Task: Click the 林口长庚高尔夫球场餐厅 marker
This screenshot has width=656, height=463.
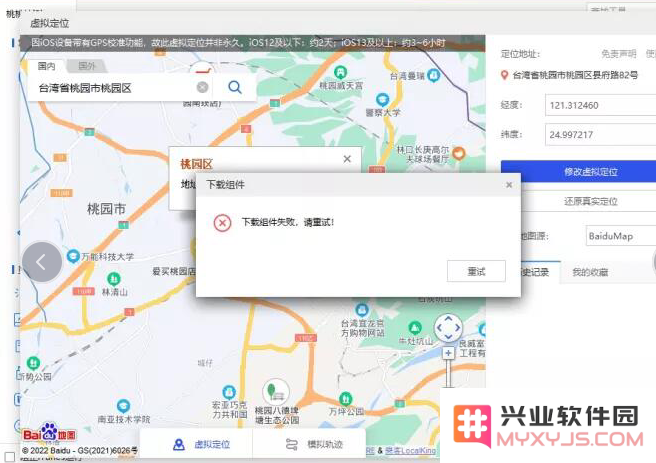Action: click(459, 153)
